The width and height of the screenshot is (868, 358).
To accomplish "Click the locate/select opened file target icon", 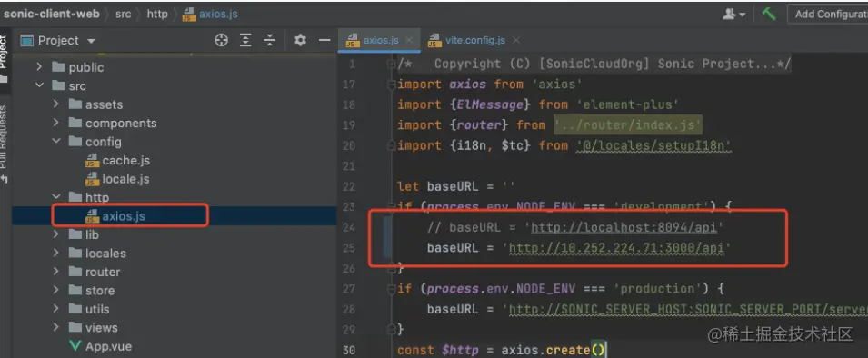I will click(222, 40).
